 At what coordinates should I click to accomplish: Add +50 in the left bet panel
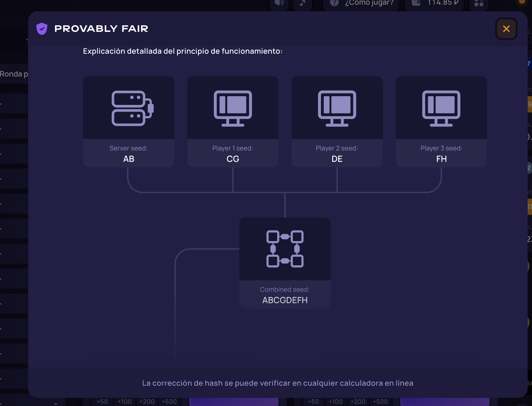[102, 402]
